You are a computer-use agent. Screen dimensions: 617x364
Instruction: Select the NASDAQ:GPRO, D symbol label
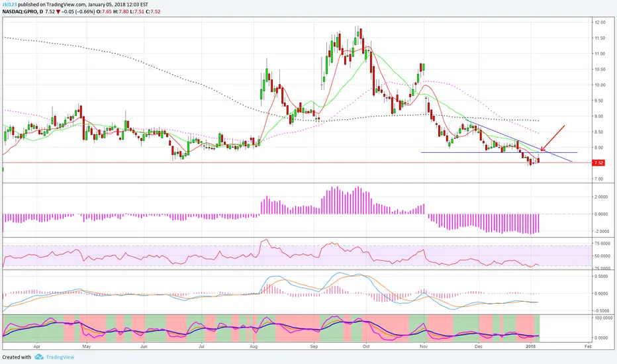click(x=23, y=12)
